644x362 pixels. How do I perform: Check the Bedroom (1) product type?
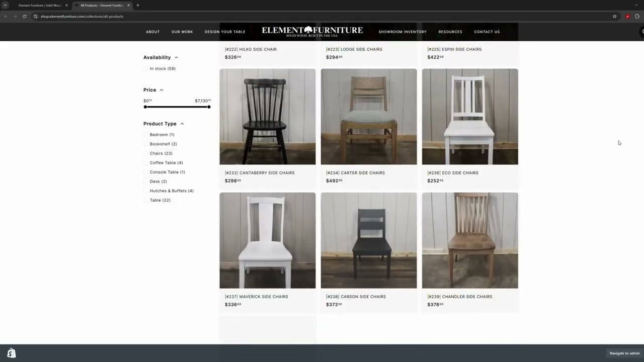[146, 135]
